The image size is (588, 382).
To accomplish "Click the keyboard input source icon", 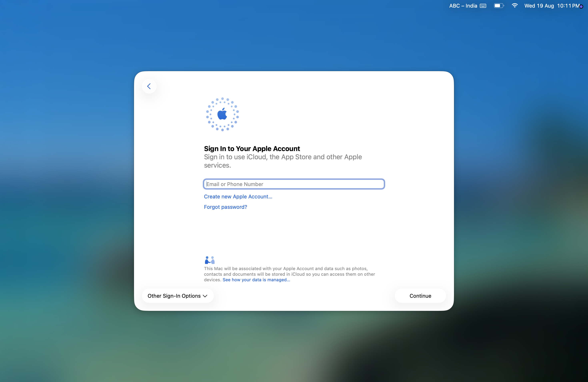I will click(x=483, y=6).
